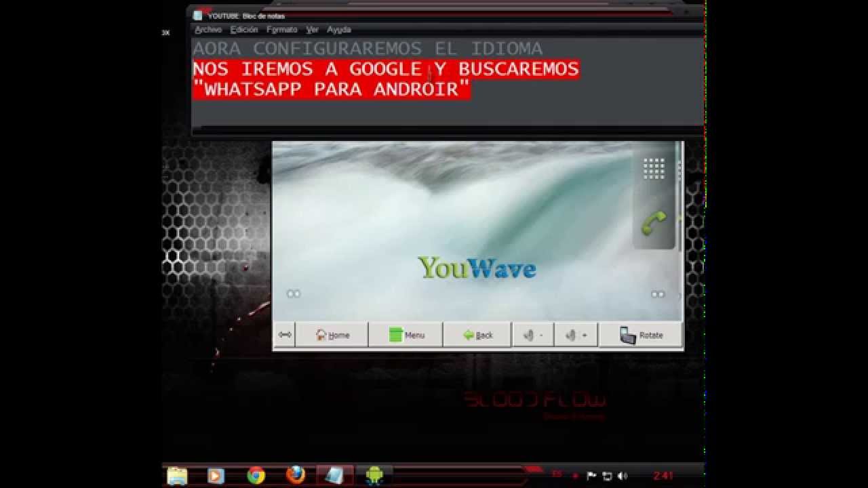The width and height of the screenshot is (868, 488).
Task: Click the text line AORA CONFIGURAREMOS EL IDIOMA
Action: (368, 49)
